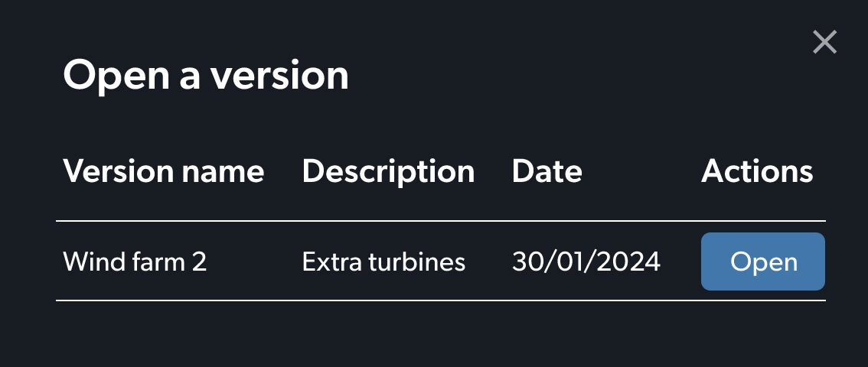Sort versions by Date header

point(547,171)
